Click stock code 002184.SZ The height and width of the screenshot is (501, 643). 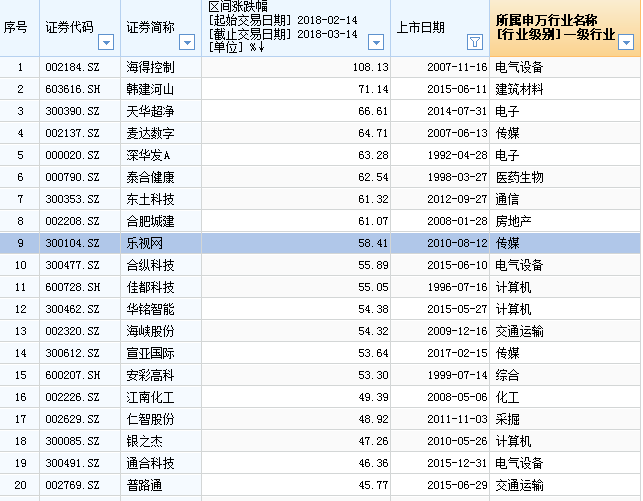(72, 67)
